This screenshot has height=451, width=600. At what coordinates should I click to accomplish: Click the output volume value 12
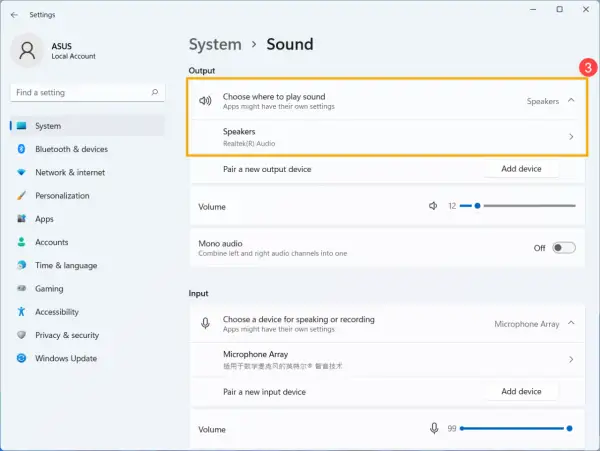pos(452,206)
